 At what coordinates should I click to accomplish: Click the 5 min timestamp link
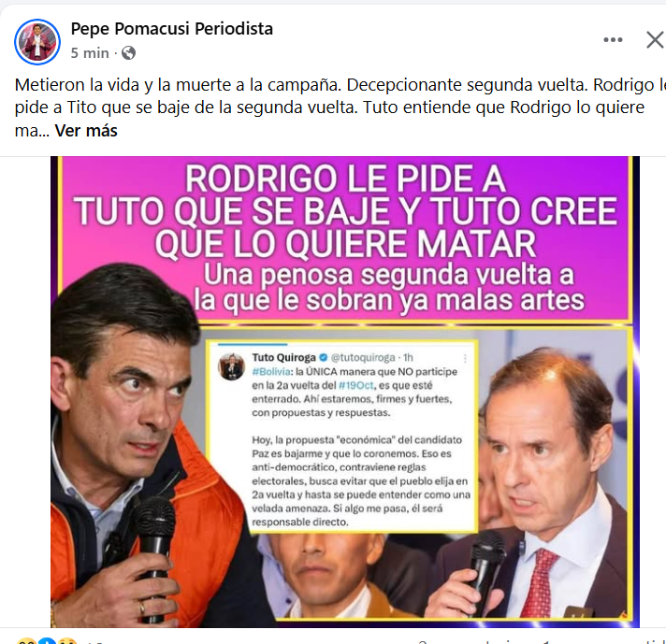[90, 53]
